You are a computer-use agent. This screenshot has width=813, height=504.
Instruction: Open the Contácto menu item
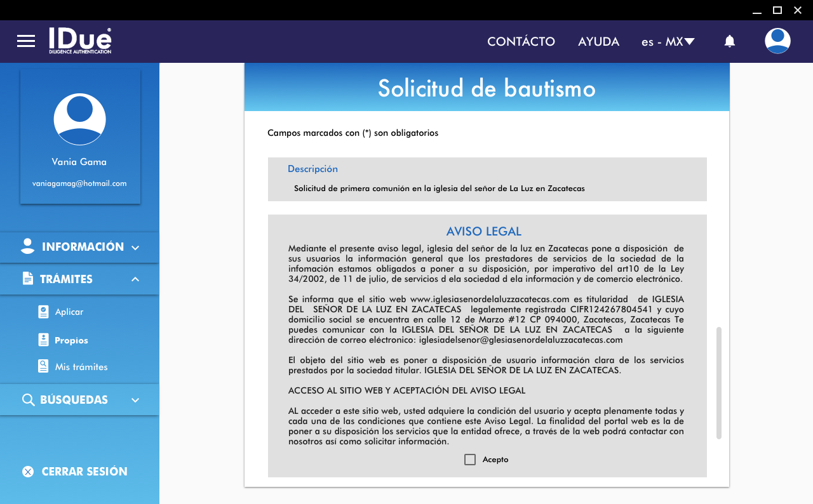[521, 42]
